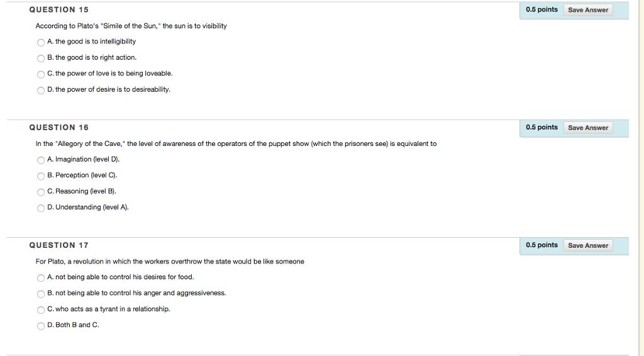The image size is (644, 356).
Task: Click Question 16's 0.5 points label
Action: tap(541, 127)
